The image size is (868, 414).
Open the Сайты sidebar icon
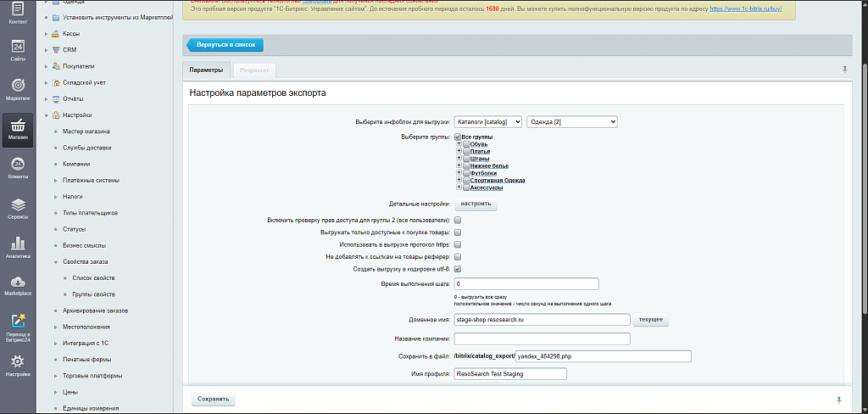coord(18,50)
